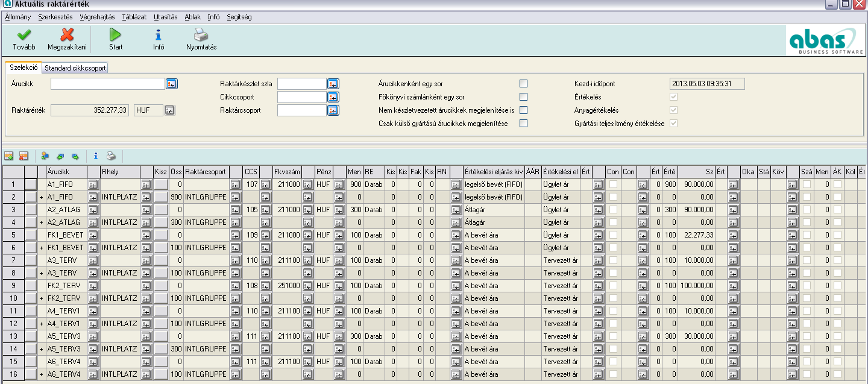Screen dimensions: 868x384
Task: Click the small printer icon above the table
Action: tap(111, 156)
